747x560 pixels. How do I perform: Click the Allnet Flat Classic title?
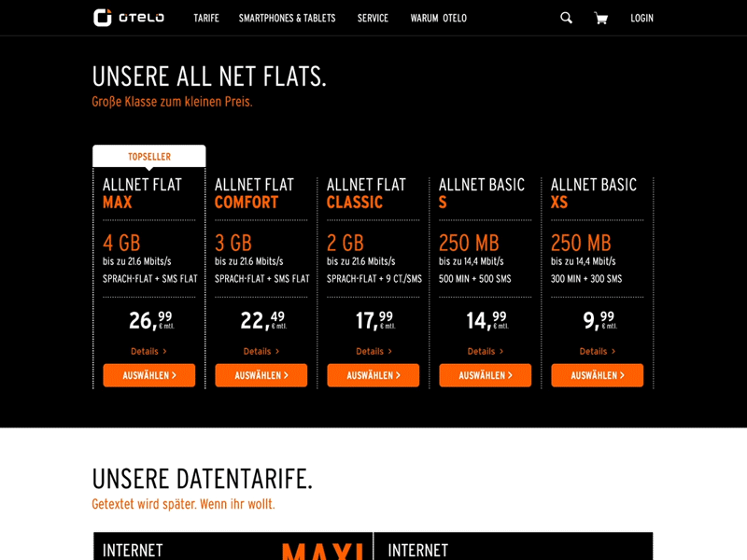[x=366, y=193]
